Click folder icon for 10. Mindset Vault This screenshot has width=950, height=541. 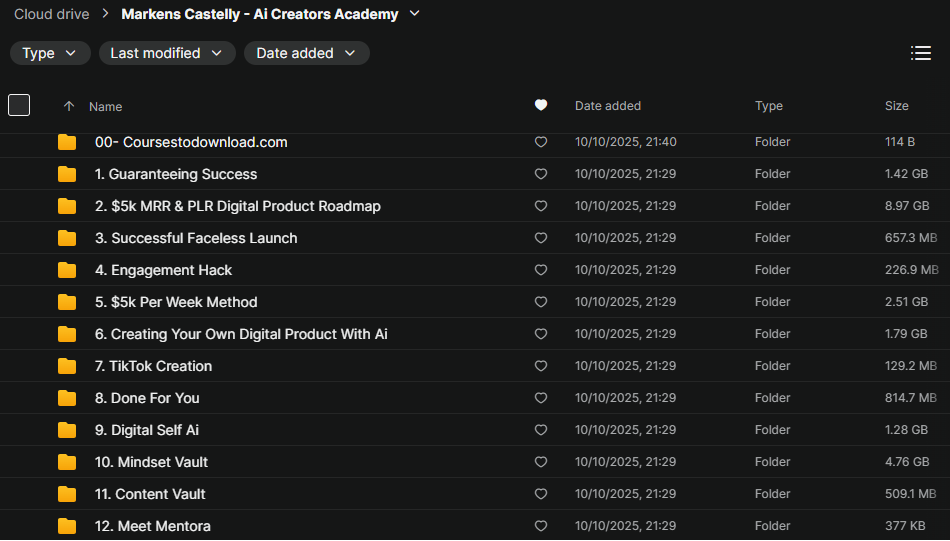[67, 462]
